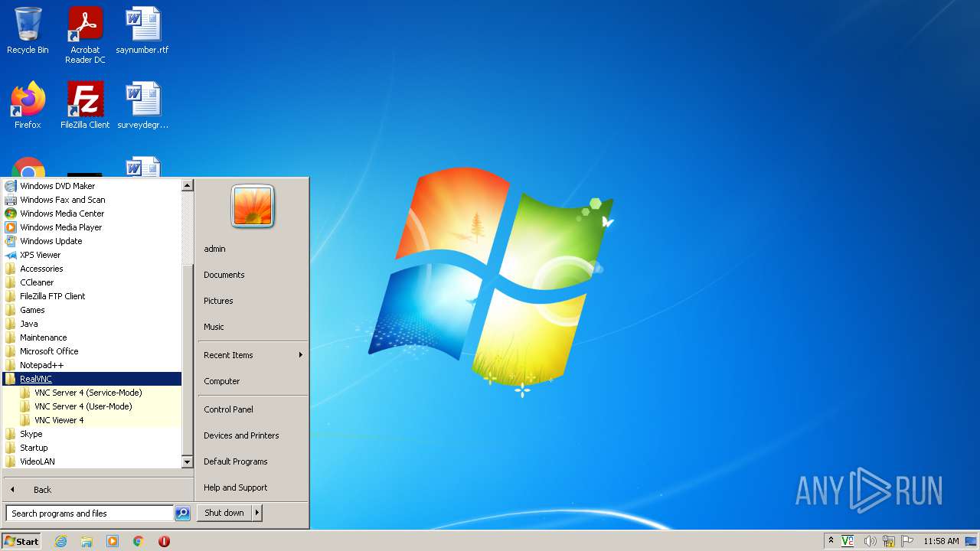Open Default Programs
The width and height of the screenshot is (980, 551).
[x=253, y=461]
